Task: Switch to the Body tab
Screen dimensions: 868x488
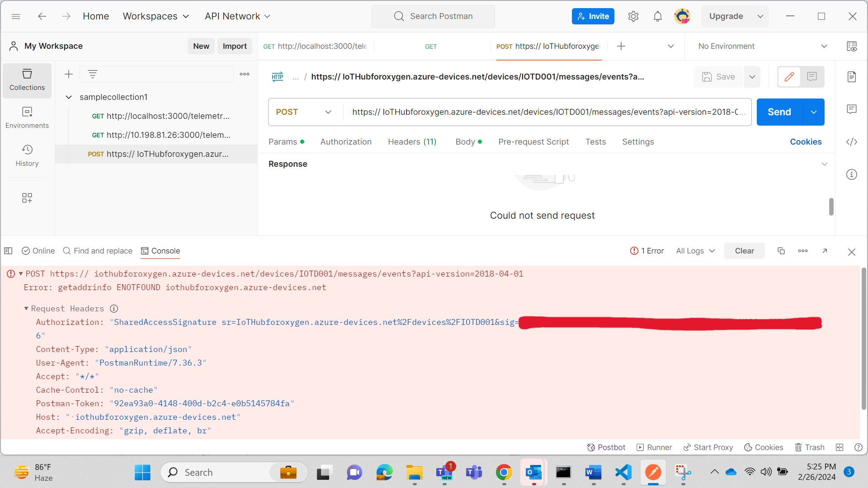Action: pos(465,142)
